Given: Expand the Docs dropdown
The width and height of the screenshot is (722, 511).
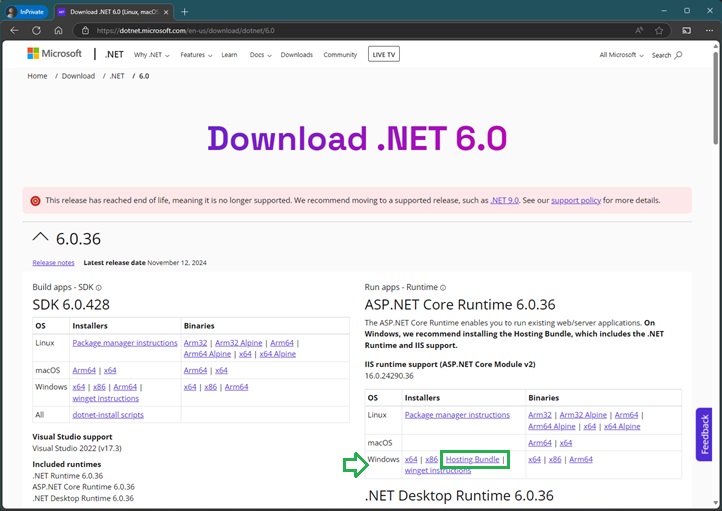Looking at the screenshot, I should [261, 55].
